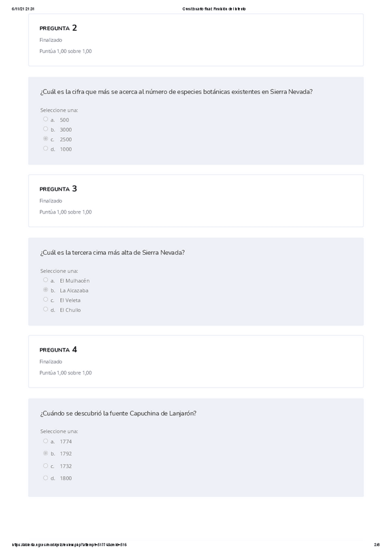
Task: Click the page URL in the footer
Action: click(x=69, y=545)
